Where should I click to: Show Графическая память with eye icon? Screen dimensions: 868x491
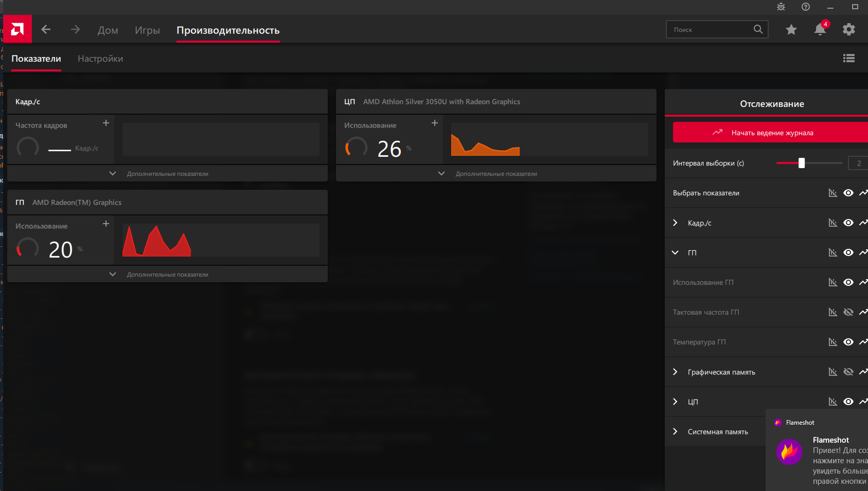[x=848, y=372]
